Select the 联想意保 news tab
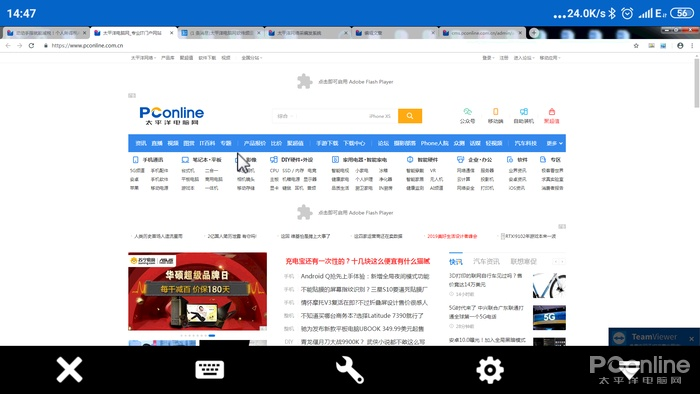This screenshot has height=394, width=700. 524,261
